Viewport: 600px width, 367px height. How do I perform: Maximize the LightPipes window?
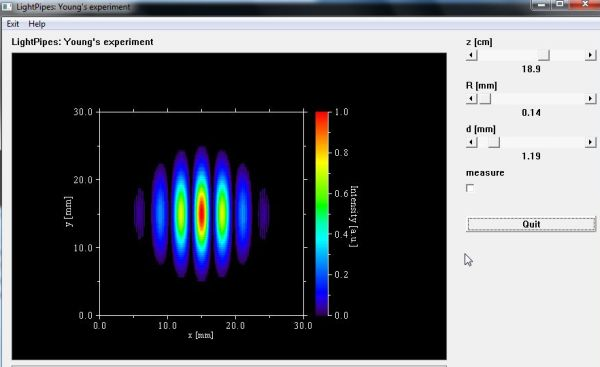(559, 4)
